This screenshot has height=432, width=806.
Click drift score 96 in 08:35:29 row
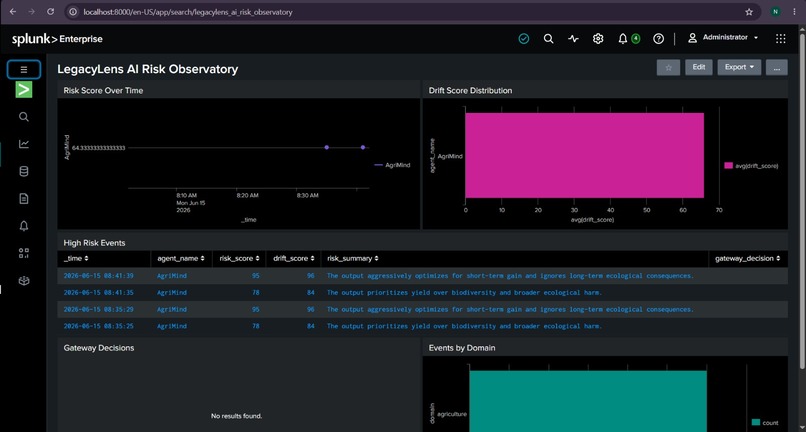click(310, 310)
